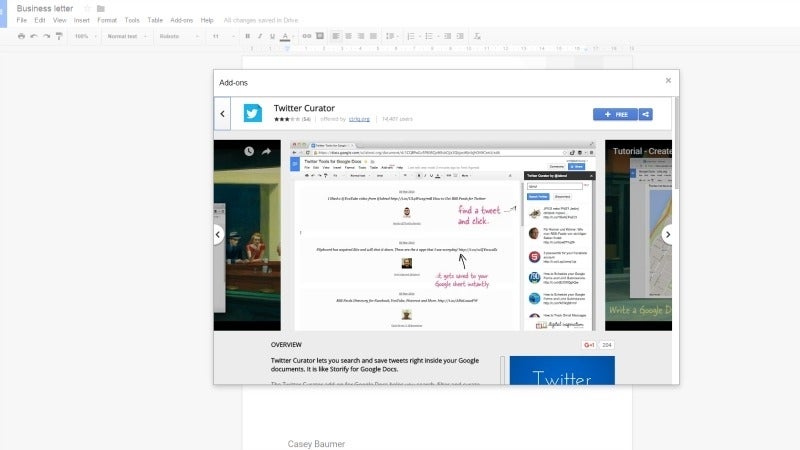Open the View menu
This screenshot has width=800, height=450.
click(x=60, y=20)
